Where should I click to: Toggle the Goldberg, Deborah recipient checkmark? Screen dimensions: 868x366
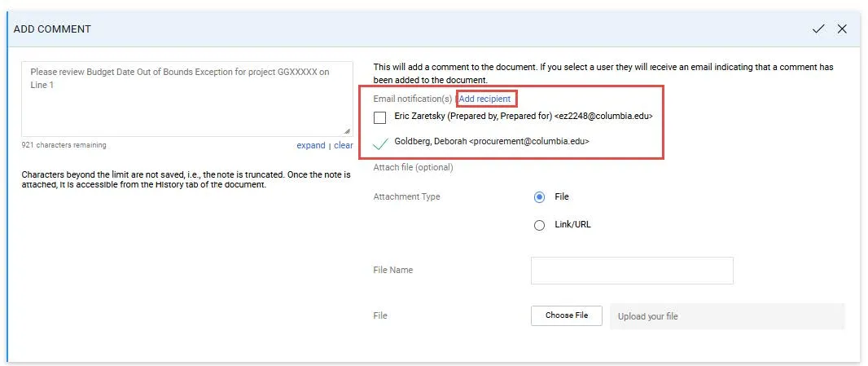point(379,143)
